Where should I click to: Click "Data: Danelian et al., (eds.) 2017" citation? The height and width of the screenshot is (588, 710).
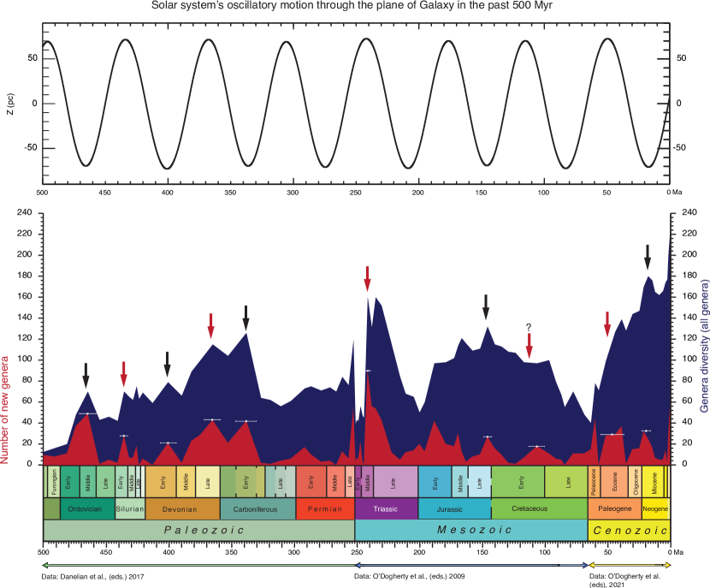[92, 577]
